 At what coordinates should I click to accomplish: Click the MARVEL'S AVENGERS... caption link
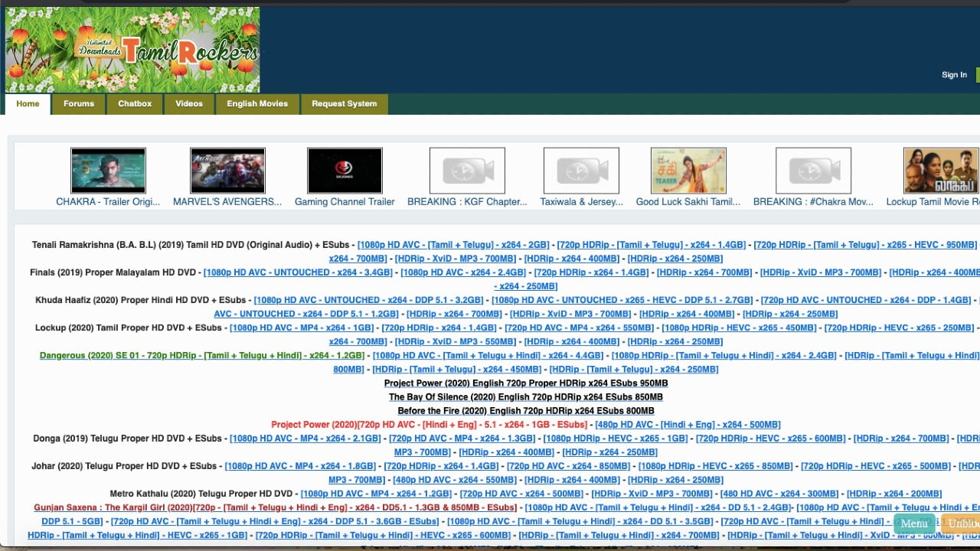pos(227,202)
